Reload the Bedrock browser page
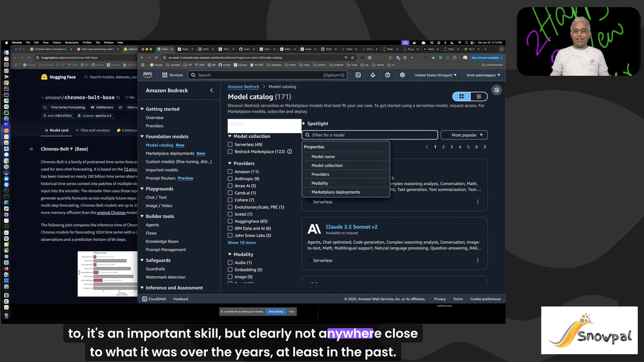Screen dimensions: 644x362 (x=157, y=58)
